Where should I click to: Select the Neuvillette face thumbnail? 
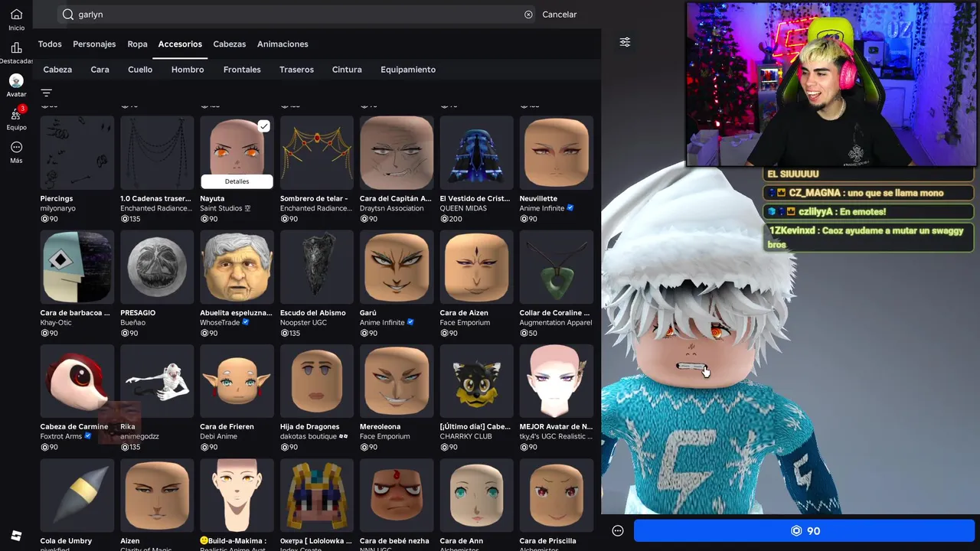point(557,152)
